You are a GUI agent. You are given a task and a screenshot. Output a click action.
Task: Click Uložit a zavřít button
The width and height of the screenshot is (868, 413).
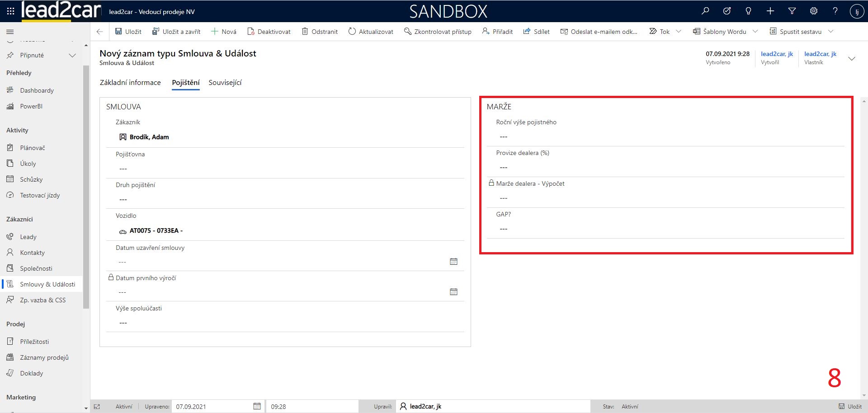point(176,32)
